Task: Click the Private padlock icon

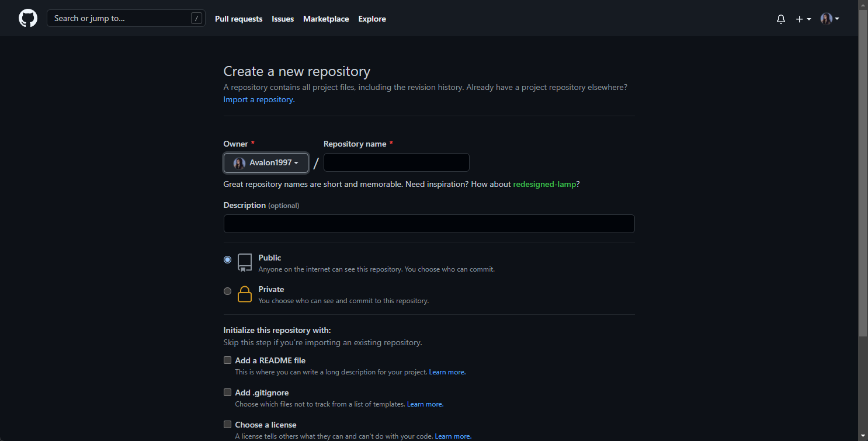Action: coord(245,294)
